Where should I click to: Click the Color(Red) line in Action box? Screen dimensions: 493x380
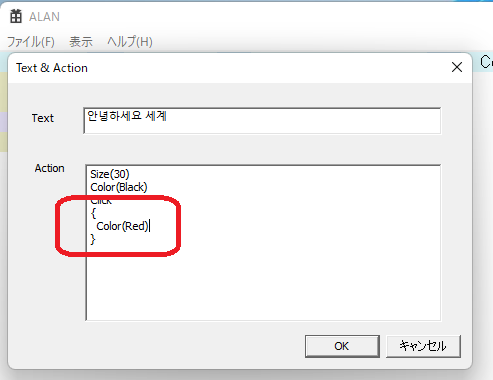tap(122, 226)
